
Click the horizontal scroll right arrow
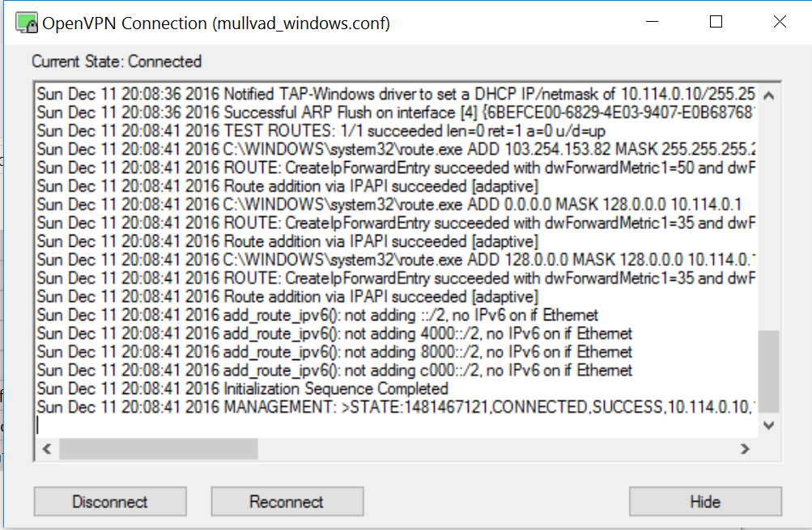(745, 448)
